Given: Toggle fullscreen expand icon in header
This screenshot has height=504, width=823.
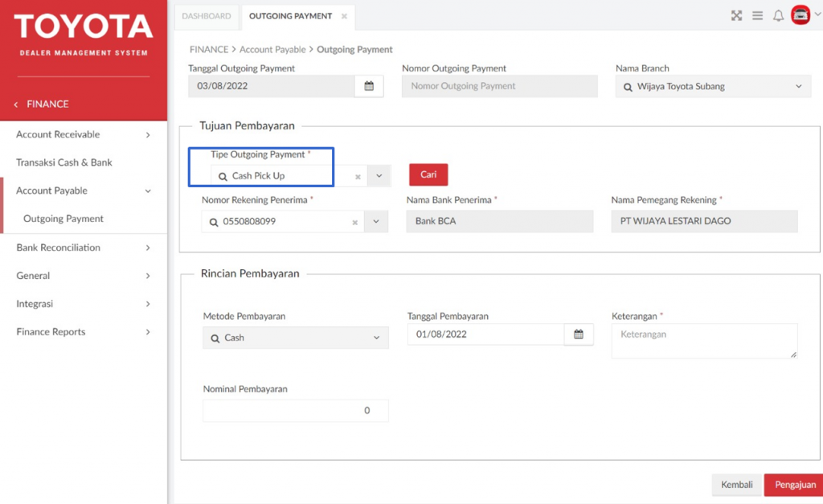Looking at the screenshot, I should (736, 16).
